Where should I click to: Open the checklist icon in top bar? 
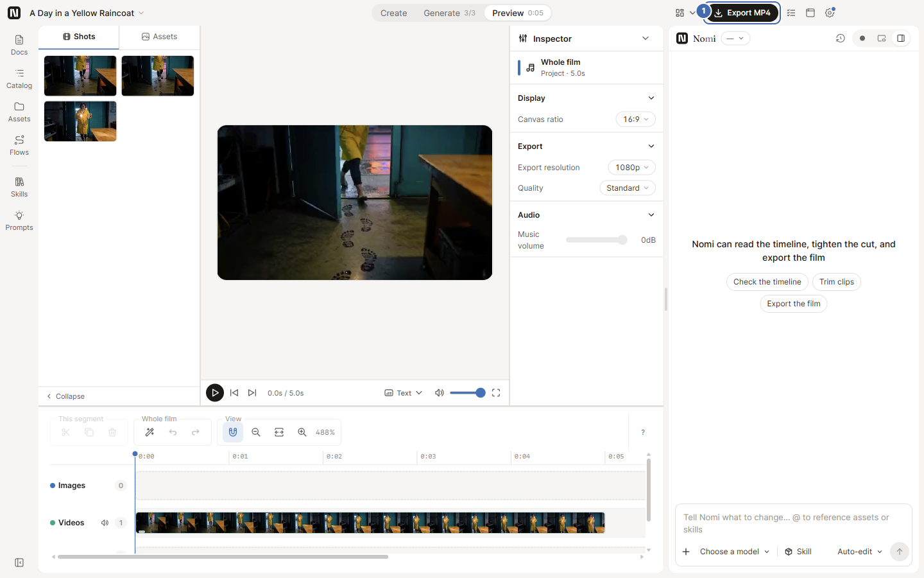click(791, 13)
